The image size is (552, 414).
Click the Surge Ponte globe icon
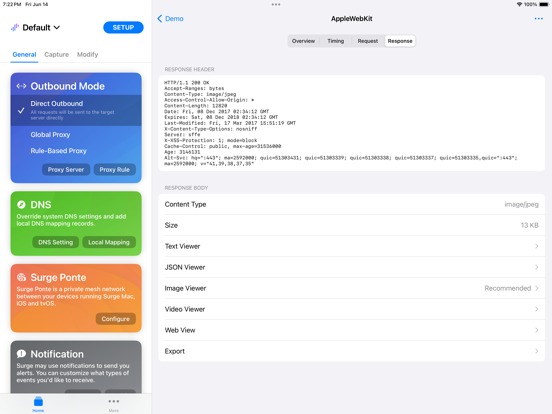tap(21, 277)
